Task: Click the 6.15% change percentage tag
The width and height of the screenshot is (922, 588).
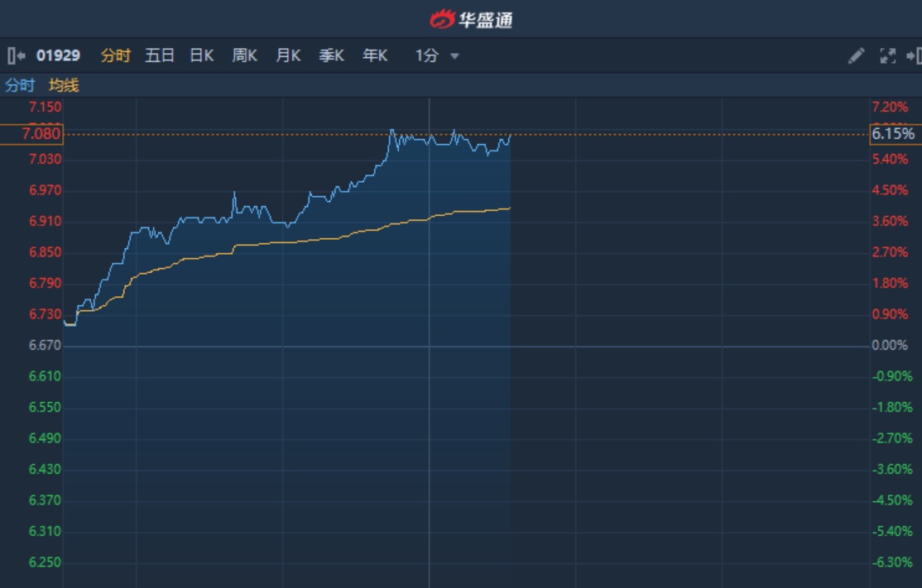Action: [894, 134]
